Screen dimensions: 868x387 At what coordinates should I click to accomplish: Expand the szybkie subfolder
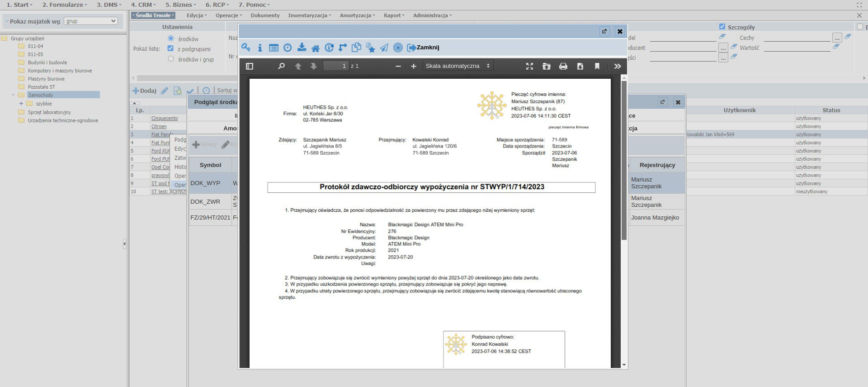click(x=21, y=104)
